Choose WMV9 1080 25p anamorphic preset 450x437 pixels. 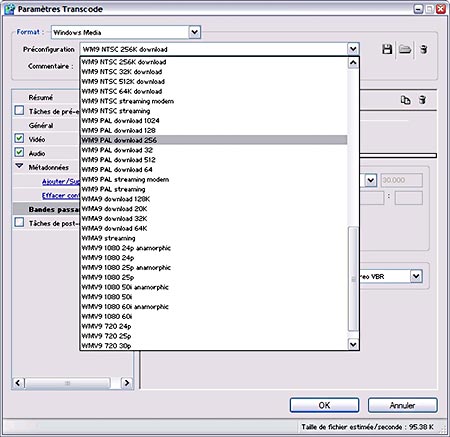[214, 268]
